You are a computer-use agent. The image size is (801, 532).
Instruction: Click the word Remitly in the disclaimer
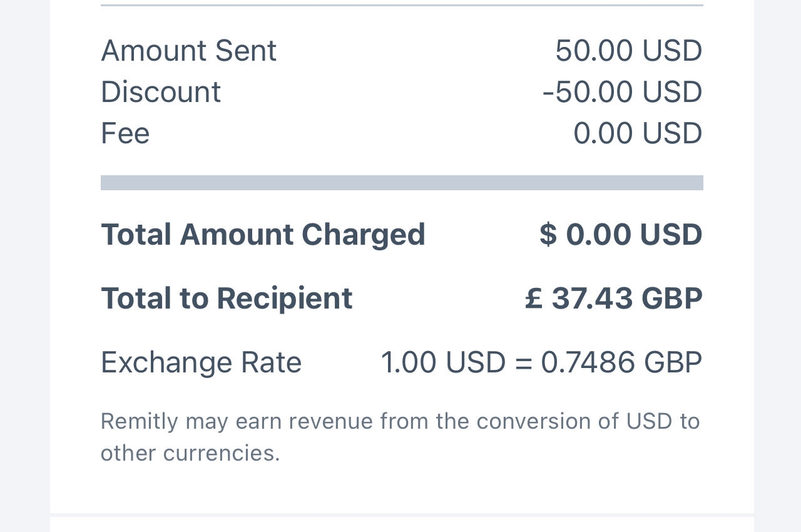[140, 421]
